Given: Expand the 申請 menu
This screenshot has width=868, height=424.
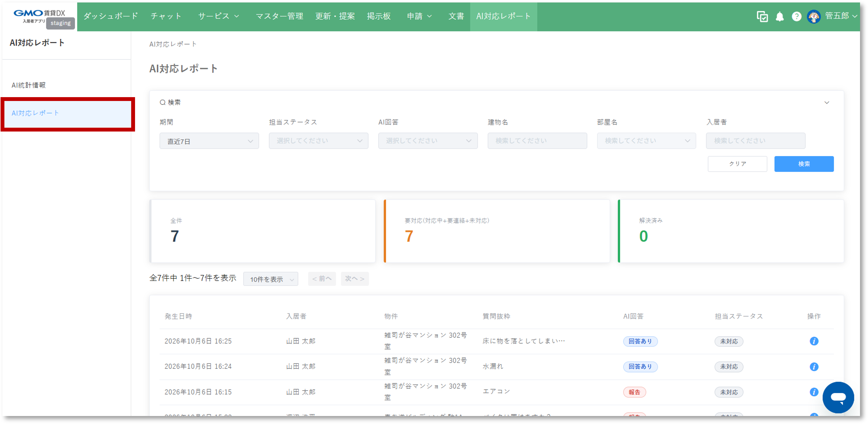Looking at the screenshot, I should pos(419,16).
